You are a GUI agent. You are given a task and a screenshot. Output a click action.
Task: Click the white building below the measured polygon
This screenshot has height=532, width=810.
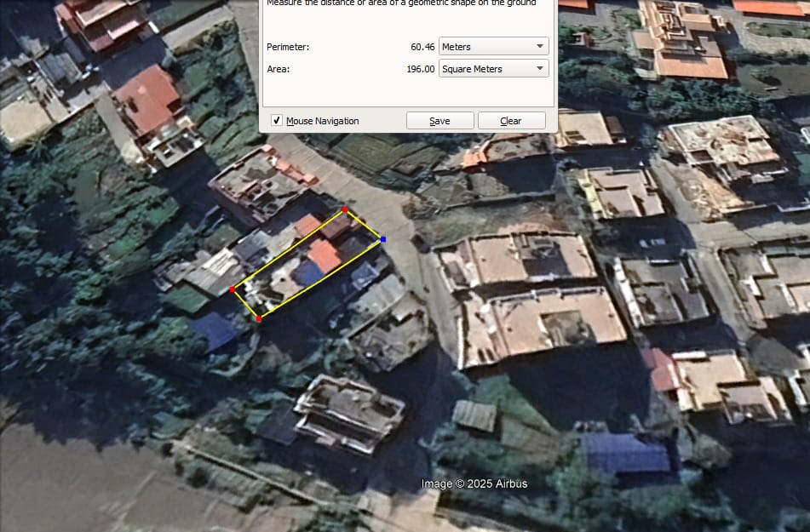pyautogui.click(x=348, y=414)
